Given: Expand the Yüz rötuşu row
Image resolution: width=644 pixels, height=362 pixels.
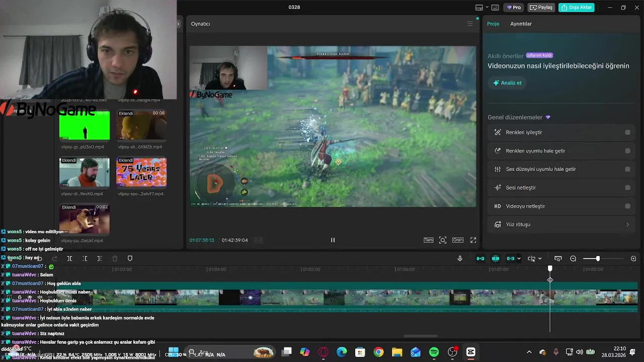Looking at the screenshot, I should point(561,225).
